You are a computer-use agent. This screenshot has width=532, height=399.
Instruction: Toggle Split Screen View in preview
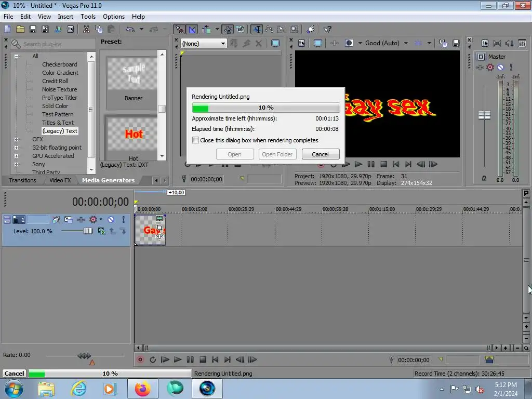point(349,43)
